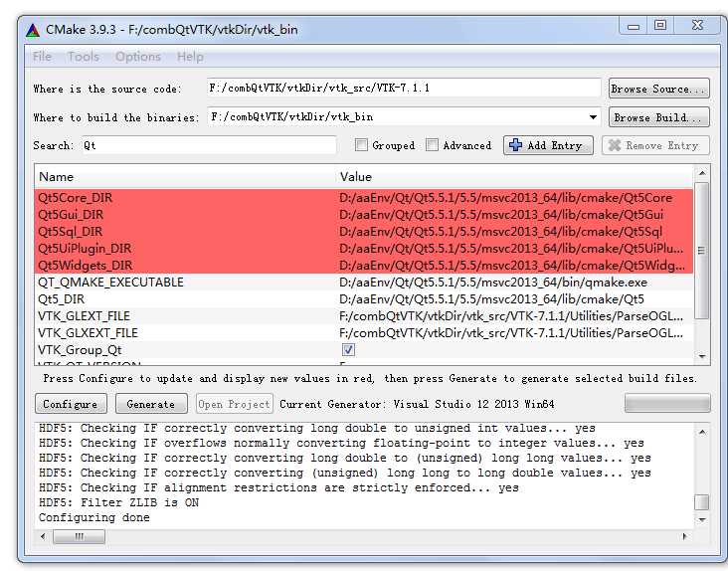Select the Qt5Core_DIR entry name
The height and width of the screenshot is (571, 728).
[x=76, y=197]
